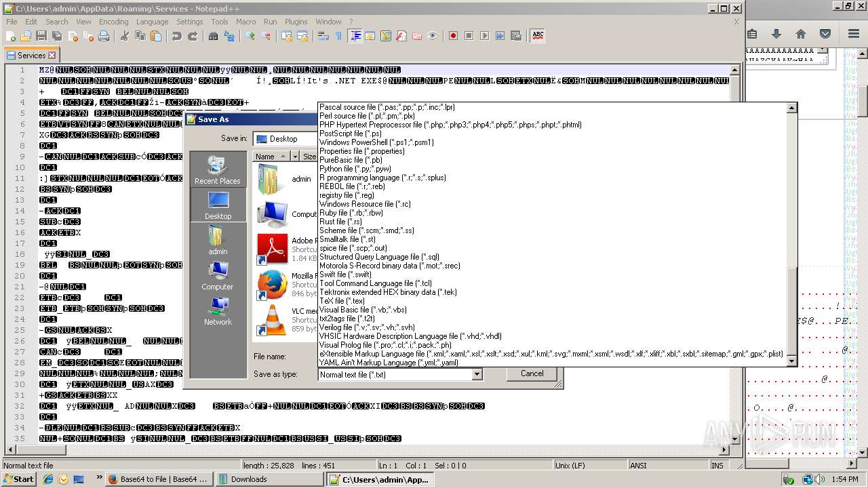The image size is (868, 488).
Task: Select eXtensible Markup Language file type
Action: pyautogui.click(x=551, y=354)
